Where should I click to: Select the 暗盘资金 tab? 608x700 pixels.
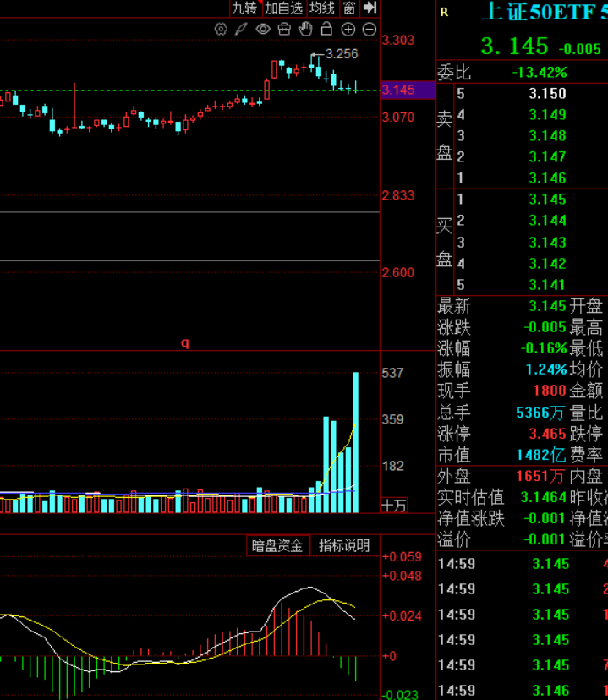277,545
